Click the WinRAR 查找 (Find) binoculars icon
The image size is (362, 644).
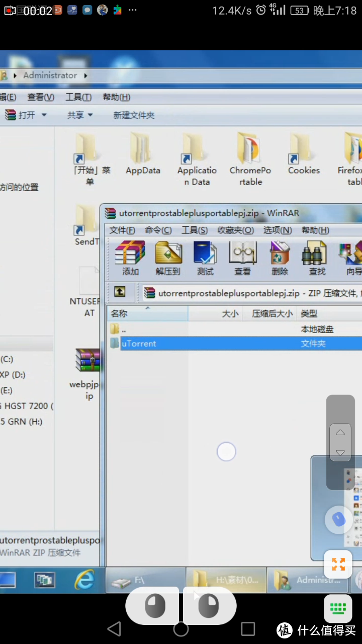[317, 258]
